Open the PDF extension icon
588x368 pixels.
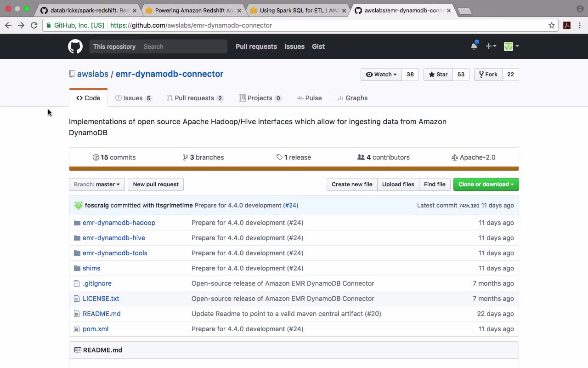click(x=567, y=25)
